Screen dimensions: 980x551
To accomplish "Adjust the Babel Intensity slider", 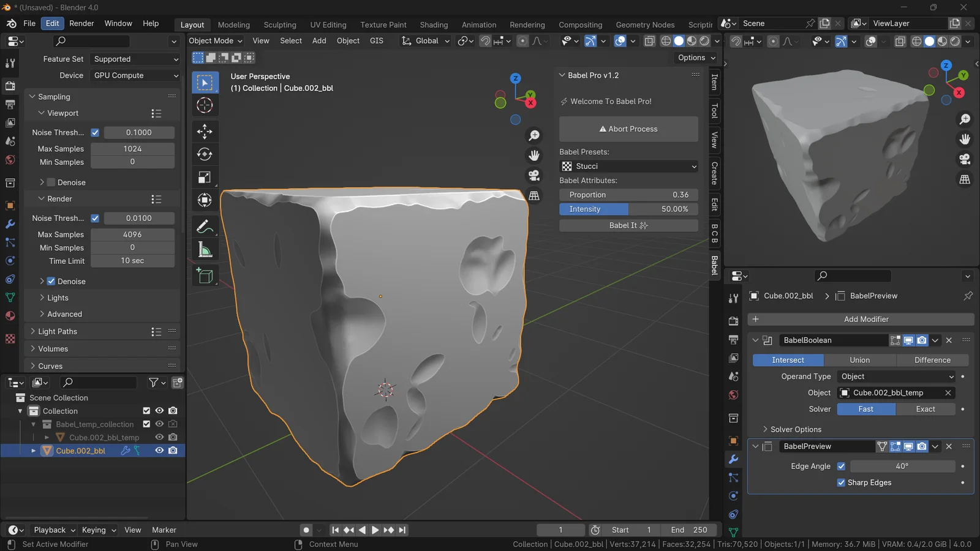I will click(x=628, y=209).
